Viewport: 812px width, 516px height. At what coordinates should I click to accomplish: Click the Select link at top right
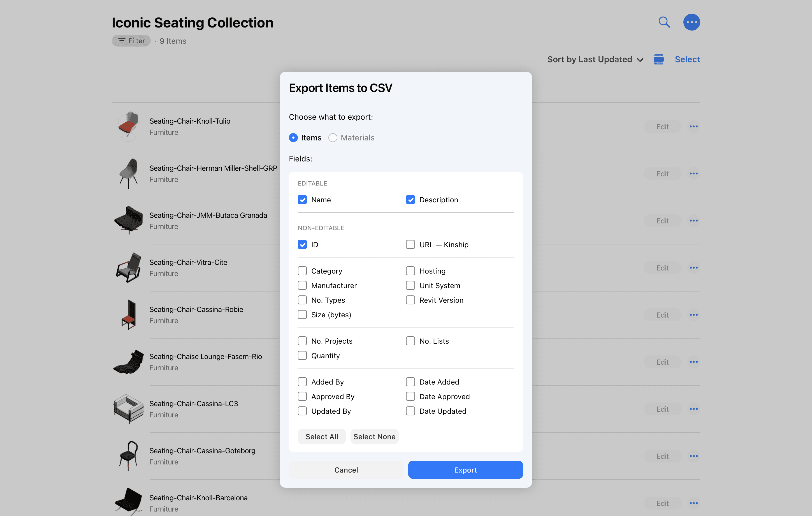[687, 59]
